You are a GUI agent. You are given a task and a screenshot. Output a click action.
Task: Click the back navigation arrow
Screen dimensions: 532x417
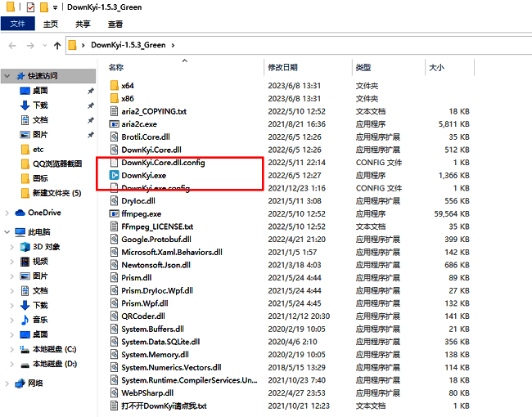pos(11,45)
